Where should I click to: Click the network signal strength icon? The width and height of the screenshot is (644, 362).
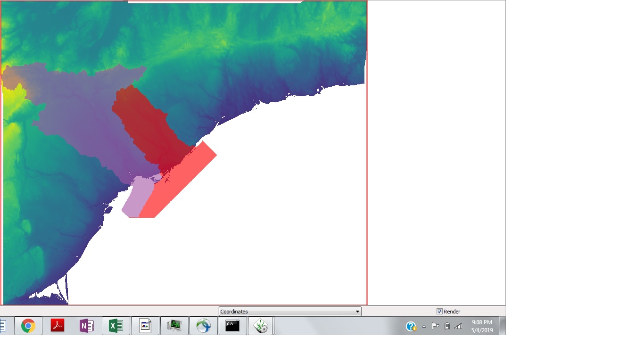pyautogui.click(x=458, y=325)
